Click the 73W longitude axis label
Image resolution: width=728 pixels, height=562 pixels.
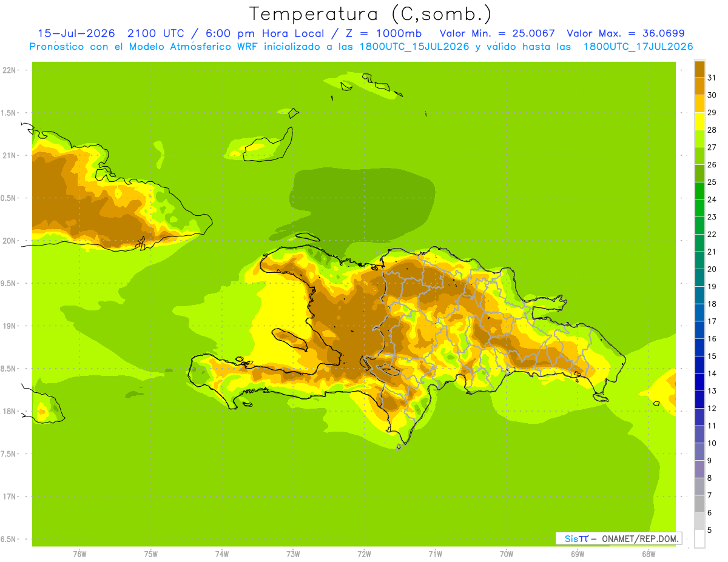[293, 554]
